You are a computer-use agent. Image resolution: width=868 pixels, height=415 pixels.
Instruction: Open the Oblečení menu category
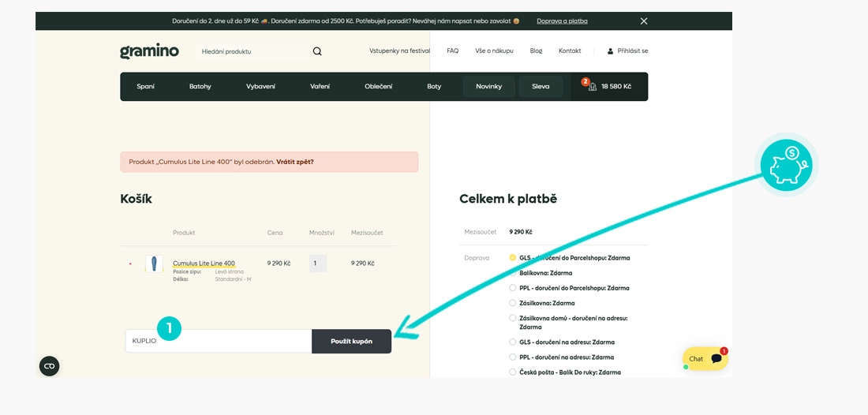click(x=379, y=86)
